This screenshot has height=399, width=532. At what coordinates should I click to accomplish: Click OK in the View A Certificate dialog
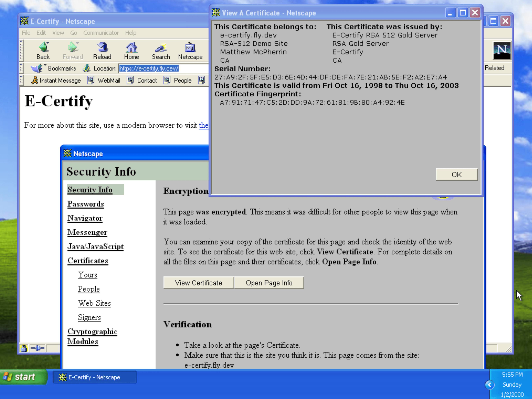[457, 174]
